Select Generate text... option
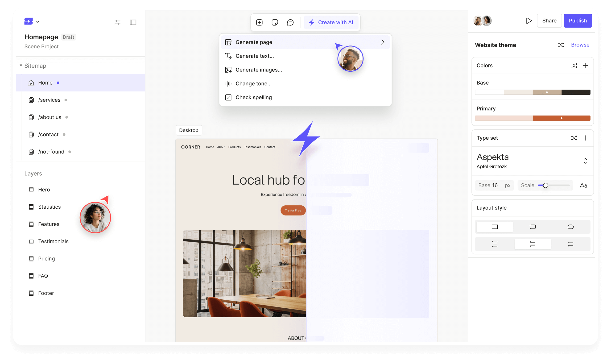 [x=305, y=56]
